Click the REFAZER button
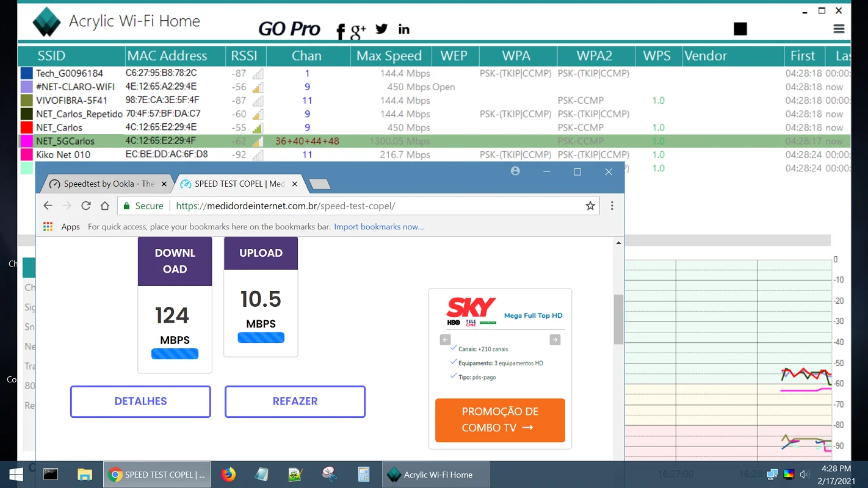Viewport: 868px width, 488px height. point(295,401)
